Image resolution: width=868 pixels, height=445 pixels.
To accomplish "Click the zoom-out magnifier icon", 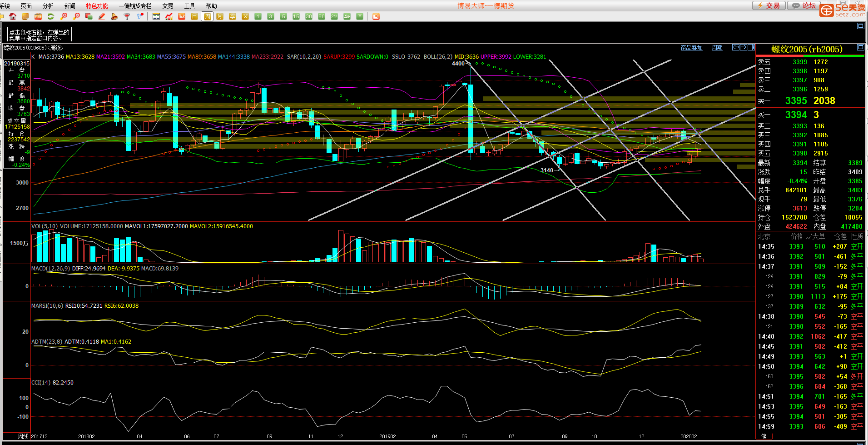I will (x=77, y=16).
